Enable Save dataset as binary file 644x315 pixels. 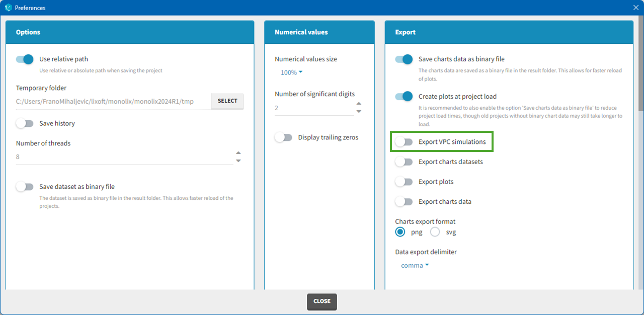25,187
